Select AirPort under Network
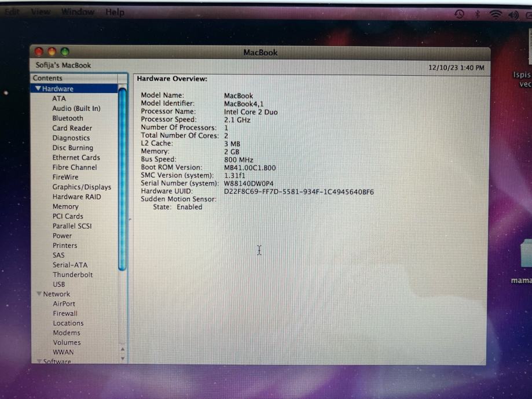The height and width of the screenshot is (399, 532). pos(64,304)
